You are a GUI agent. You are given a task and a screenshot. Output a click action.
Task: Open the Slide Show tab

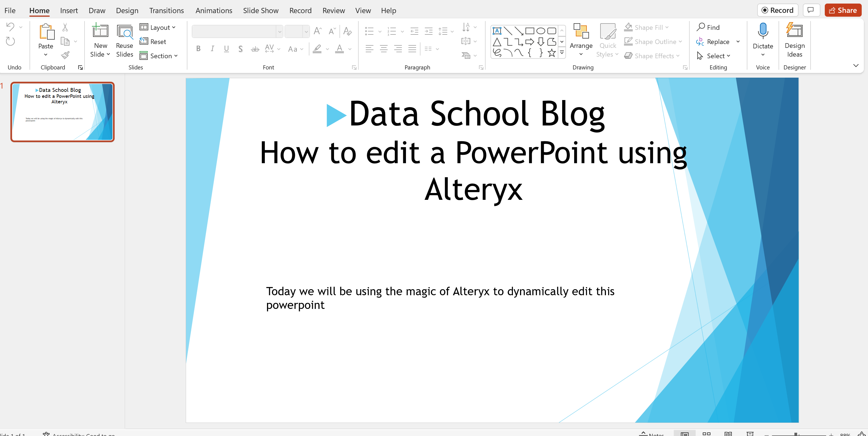pos(260,10)
